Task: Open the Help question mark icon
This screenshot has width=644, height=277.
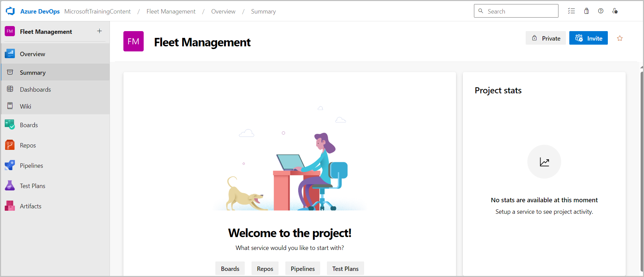Action: coord(601,11)
